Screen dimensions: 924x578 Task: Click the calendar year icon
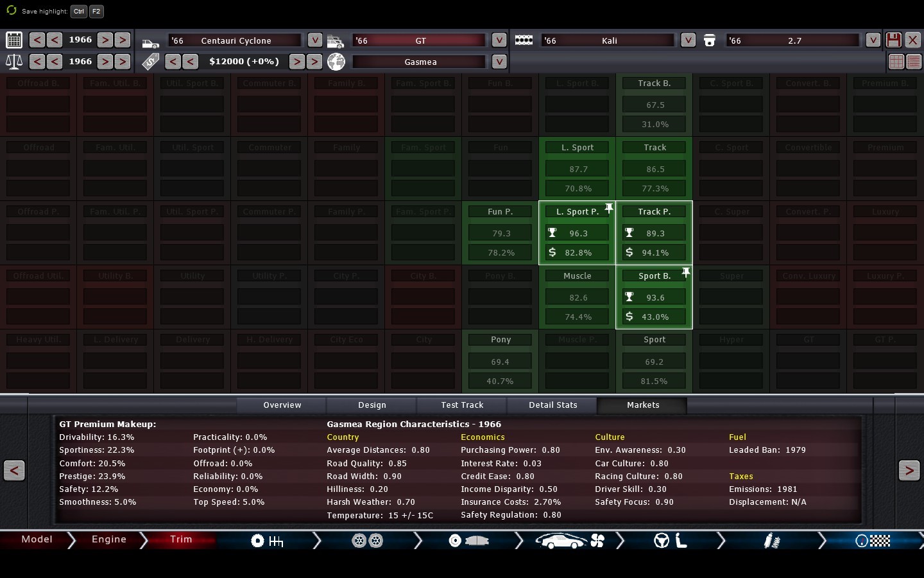coord(13,40)
